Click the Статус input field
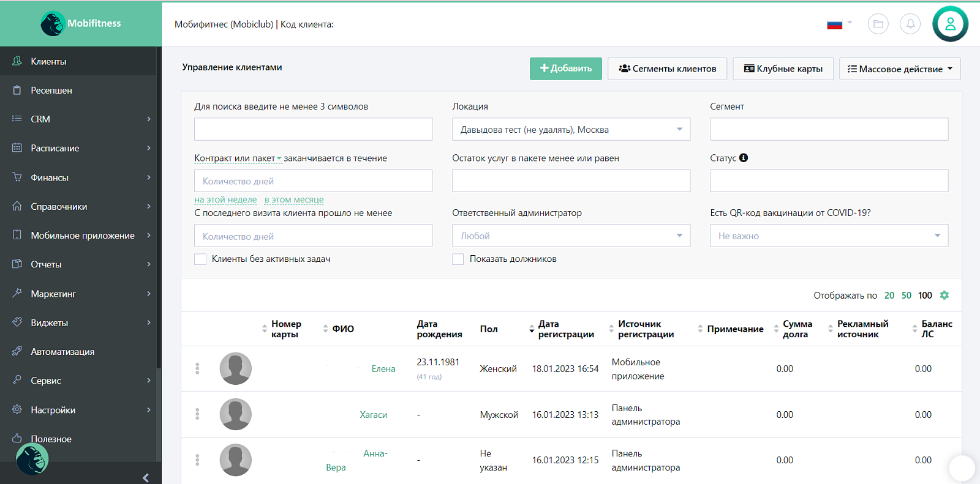Viewport: 980px width, 484px height. [x=829, y=181]
